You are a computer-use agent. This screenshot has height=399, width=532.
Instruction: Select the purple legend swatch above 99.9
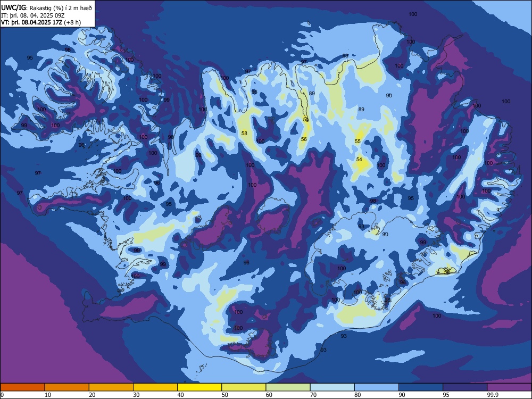[509, 387]
